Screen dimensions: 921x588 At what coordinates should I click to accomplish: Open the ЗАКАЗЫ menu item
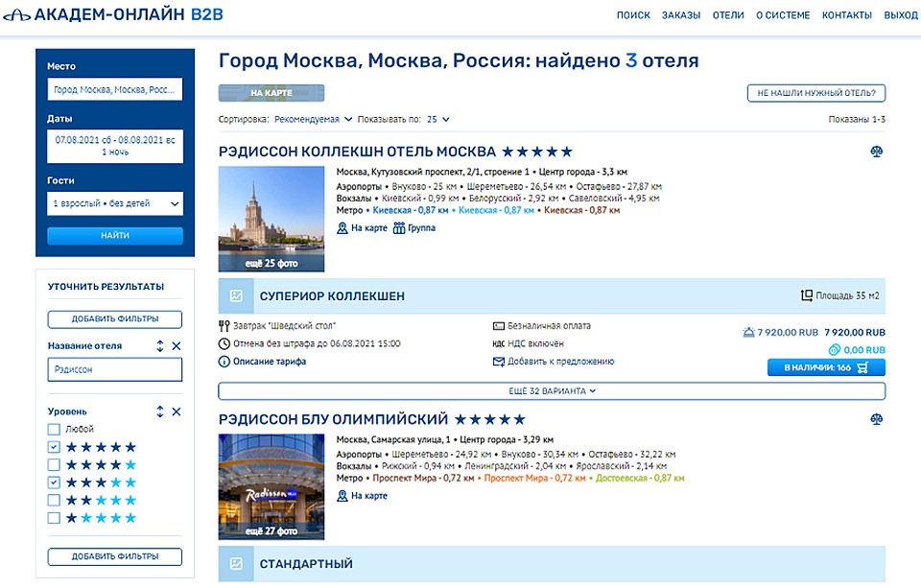[x=681, y=15]
